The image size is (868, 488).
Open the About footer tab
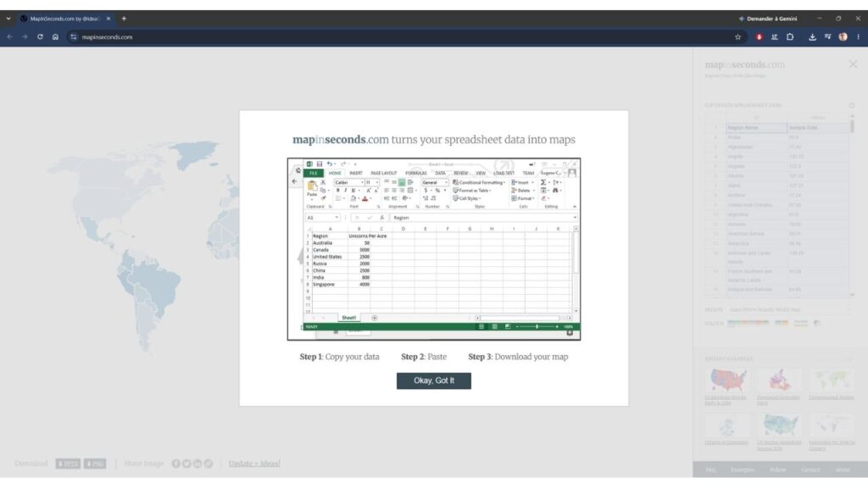pyautogui.click(x=843, y=469)
